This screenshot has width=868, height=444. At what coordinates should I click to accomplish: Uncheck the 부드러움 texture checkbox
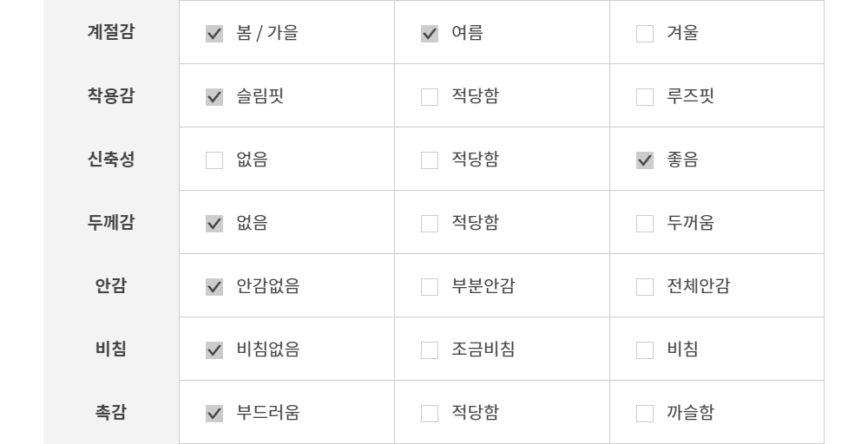(x=214, y=414)
